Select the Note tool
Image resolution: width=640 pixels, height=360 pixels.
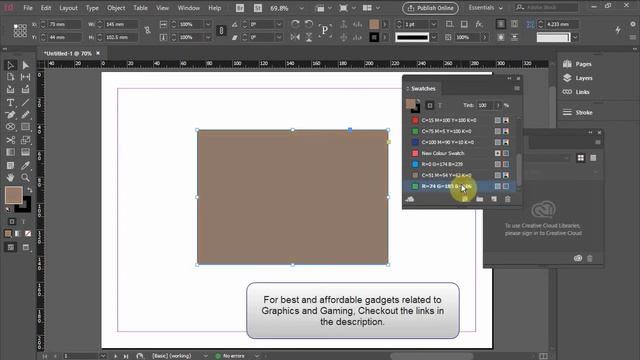(x=10, y=165)
